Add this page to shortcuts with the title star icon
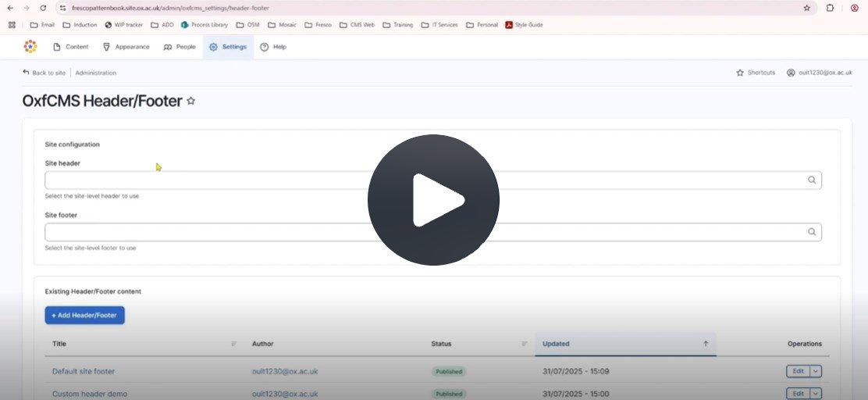The width and height of the screenshot is (868, 400). [x=191, y=101]
